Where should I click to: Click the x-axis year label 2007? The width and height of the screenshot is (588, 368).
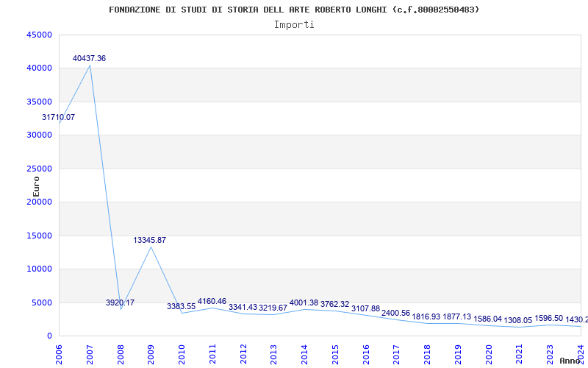(x=90, y=355)
